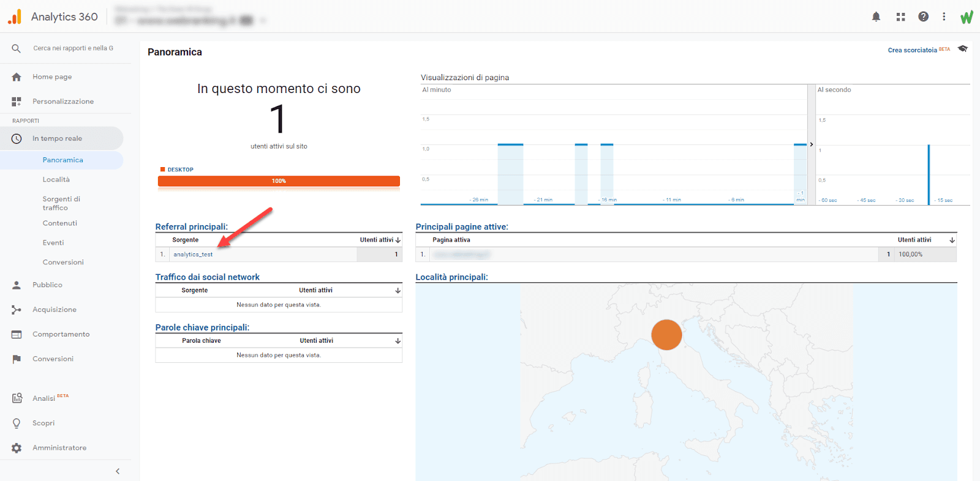Screen dimensions: 980x481
Task: Open the three-dot options menu
Action: coord(944,17)
